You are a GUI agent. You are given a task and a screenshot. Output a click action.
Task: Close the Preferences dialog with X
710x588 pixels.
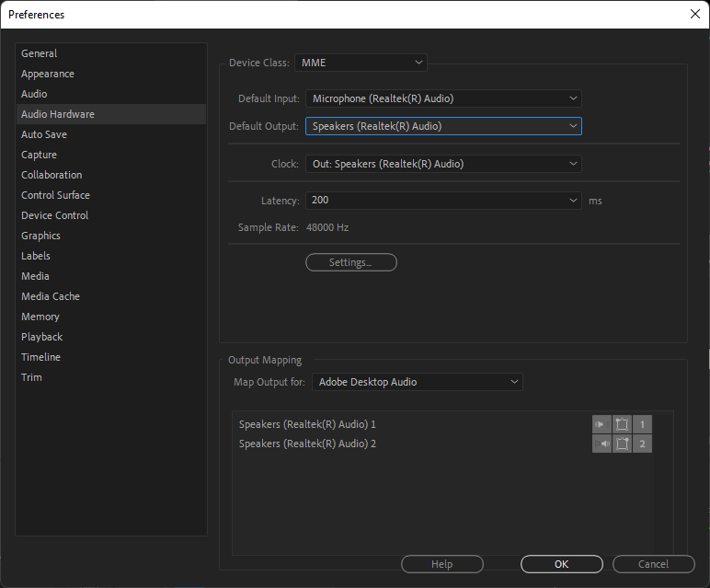(695, 14)
